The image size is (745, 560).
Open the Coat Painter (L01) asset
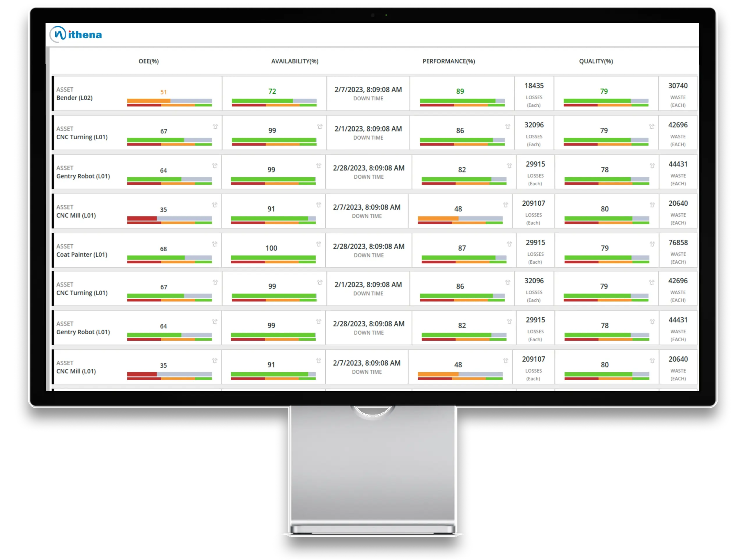pos(82,255)
